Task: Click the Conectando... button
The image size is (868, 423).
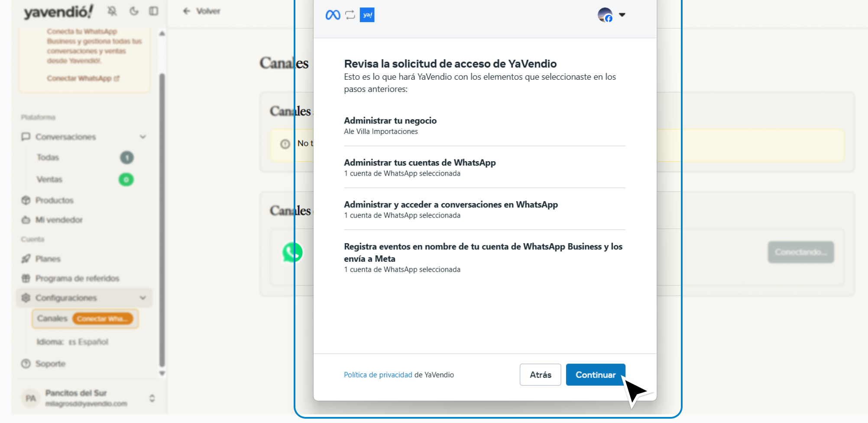Action: (x=801, y=252)
